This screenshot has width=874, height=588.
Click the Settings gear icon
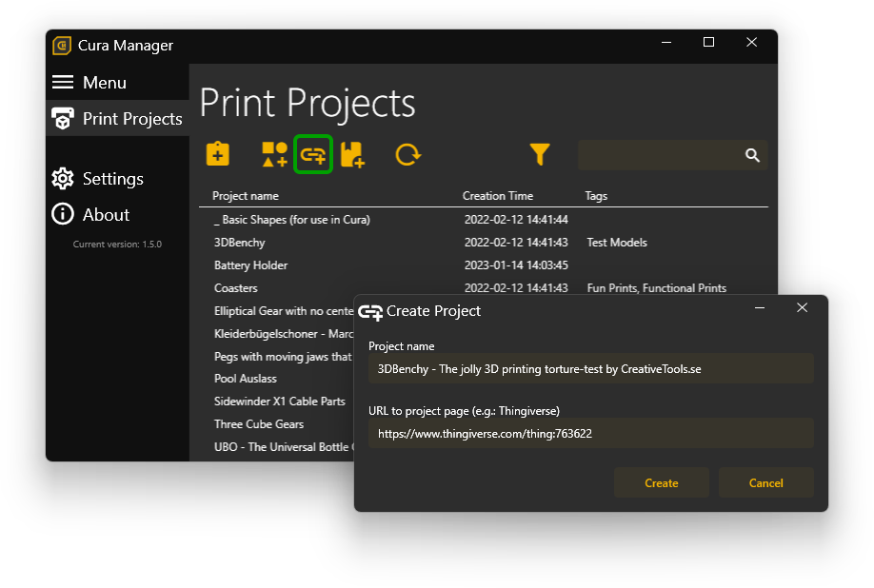click(x=63, y=178)
